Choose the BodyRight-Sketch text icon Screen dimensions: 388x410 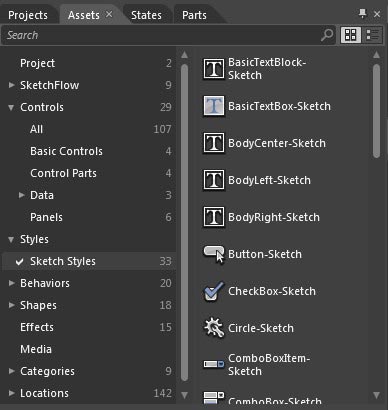click(x=213, y=217)
